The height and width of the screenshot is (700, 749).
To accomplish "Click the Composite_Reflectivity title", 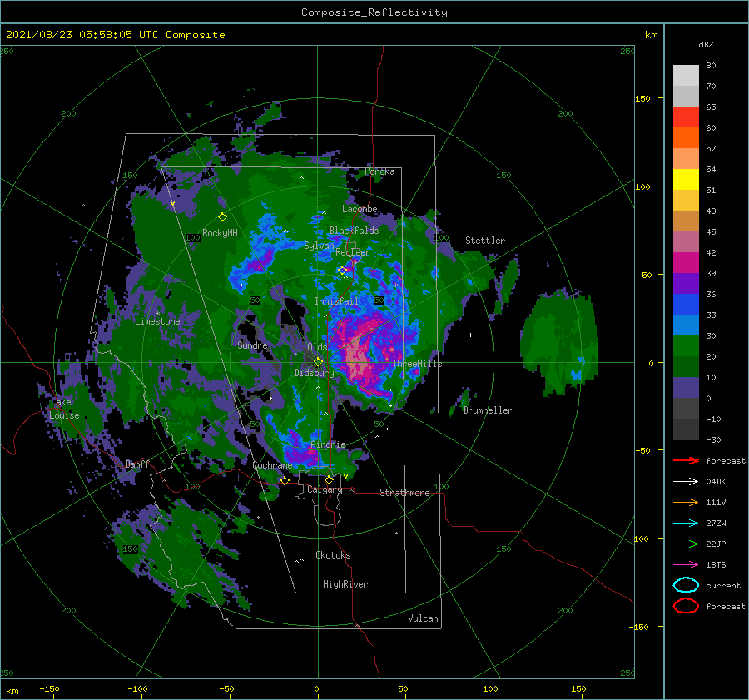I will [x=374, y=12].
